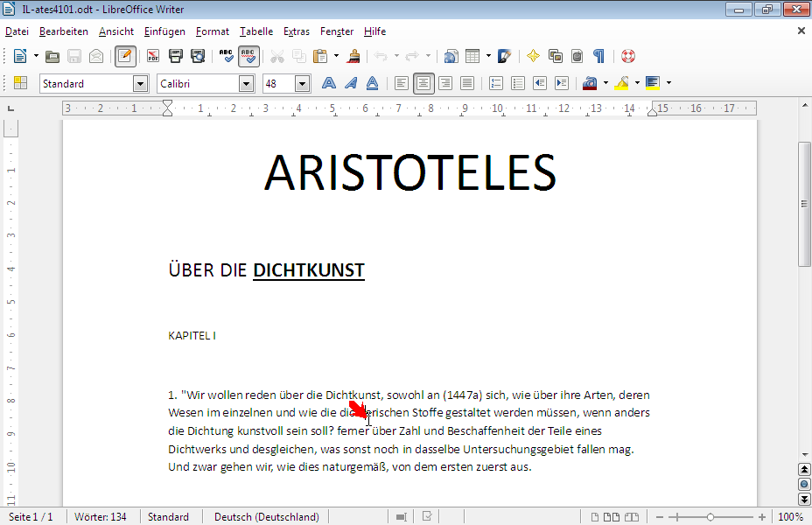
Task: Open the Hilfe menu
Action: (x=374, y=31)
